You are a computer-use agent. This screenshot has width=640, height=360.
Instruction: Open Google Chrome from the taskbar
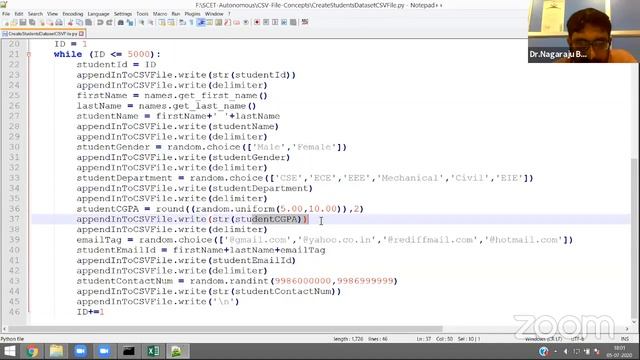click(32, 351)
